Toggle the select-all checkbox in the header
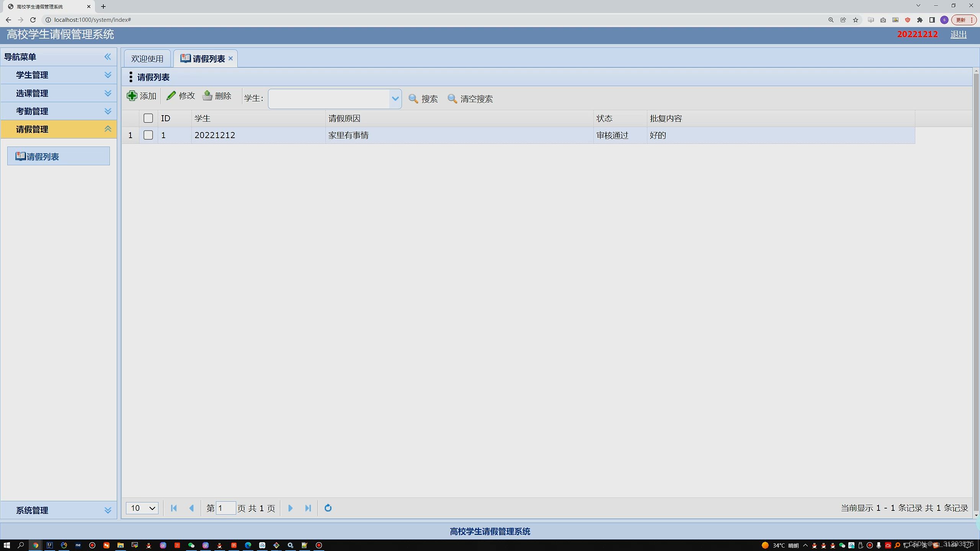The image size is (980, 551). 148,118
